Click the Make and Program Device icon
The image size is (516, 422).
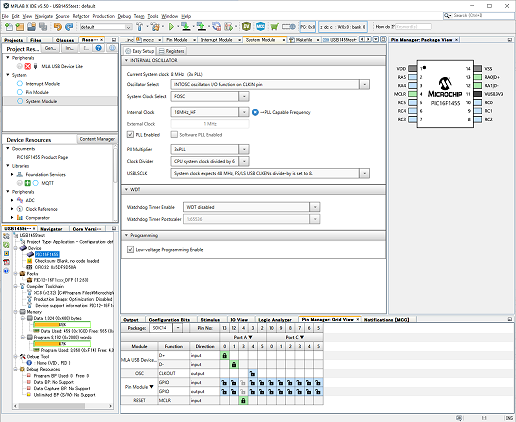point(186,27)
